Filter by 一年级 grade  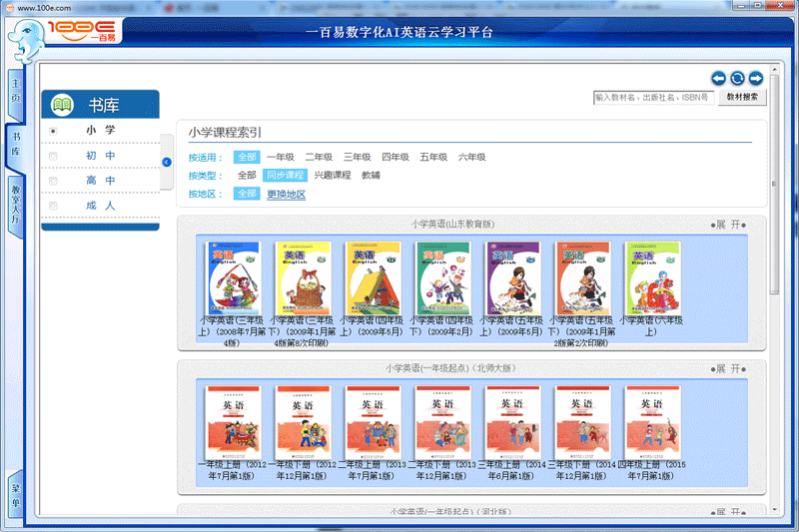[281, 157]
